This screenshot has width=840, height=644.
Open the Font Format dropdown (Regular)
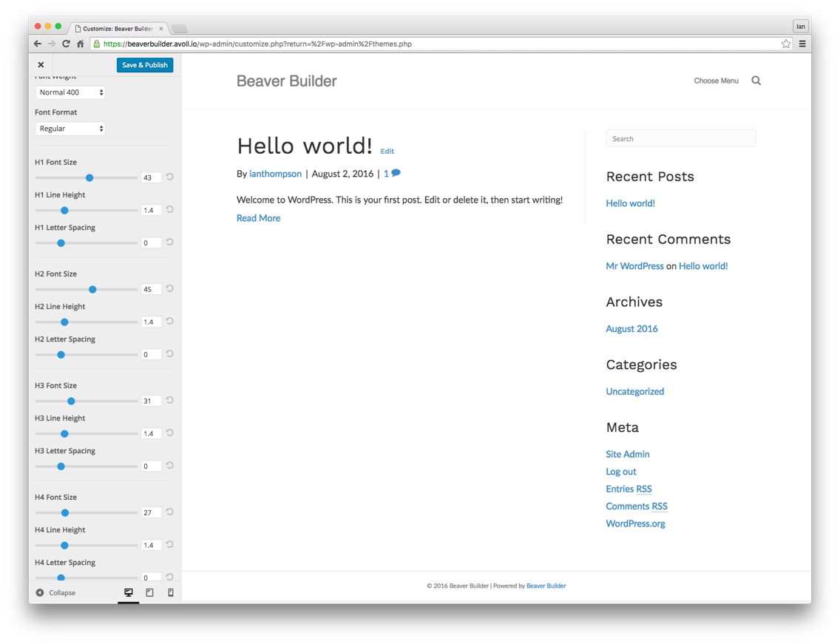pyautogui.click(x=70, y=129)
